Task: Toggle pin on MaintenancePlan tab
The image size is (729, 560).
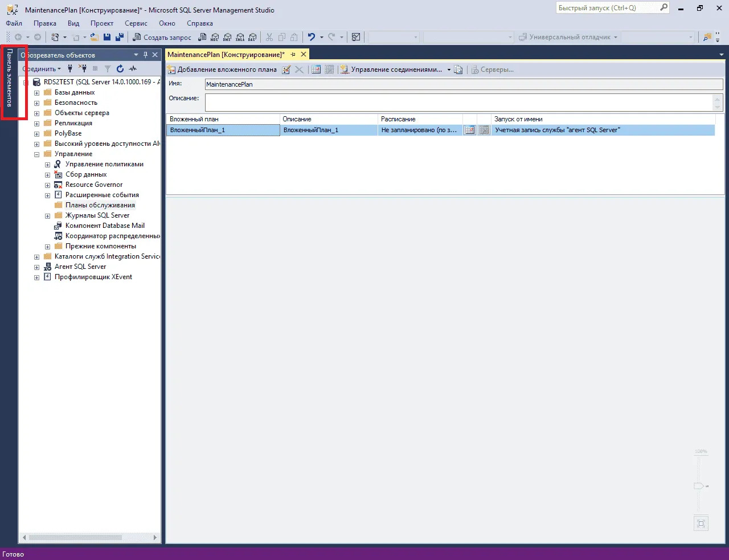Action: tap(293, 55)
